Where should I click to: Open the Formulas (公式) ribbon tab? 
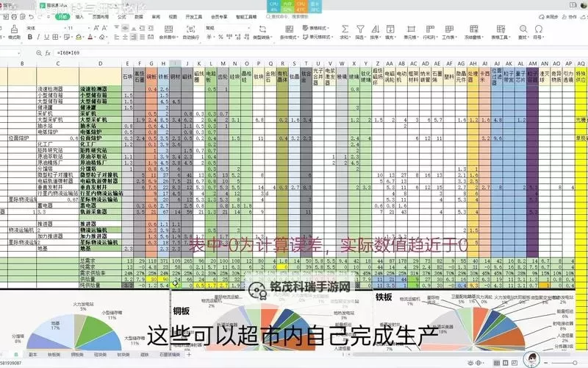122,17
